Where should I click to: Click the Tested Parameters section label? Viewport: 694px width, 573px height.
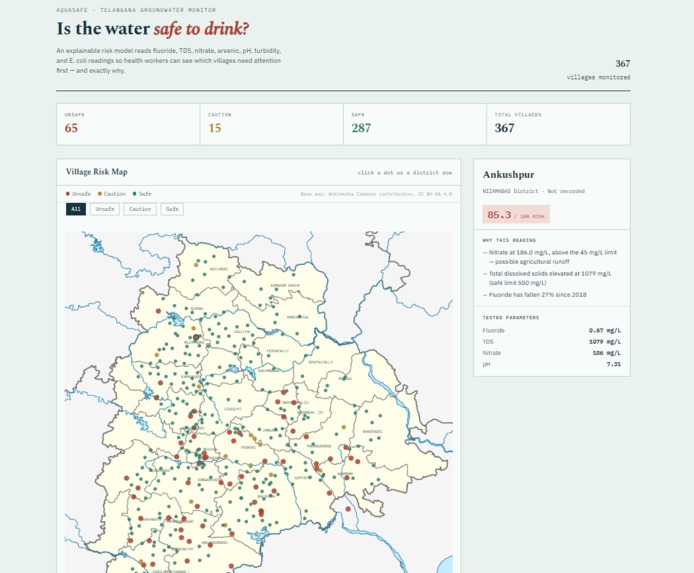(x=511, y=318)
